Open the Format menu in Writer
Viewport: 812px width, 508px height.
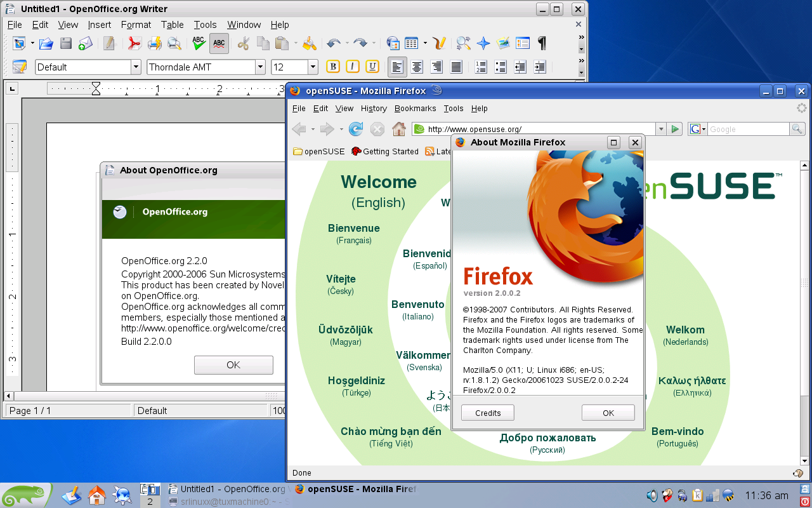[136, 25]
